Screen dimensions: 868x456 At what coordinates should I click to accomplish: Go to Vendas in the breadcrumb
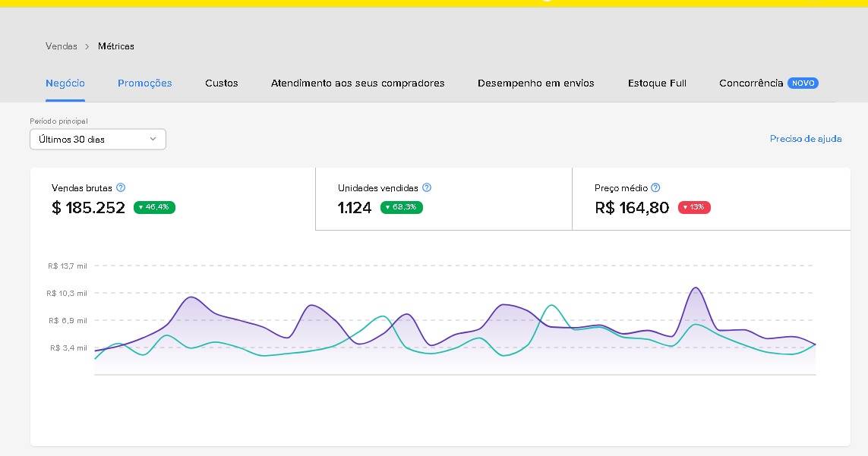62,46
